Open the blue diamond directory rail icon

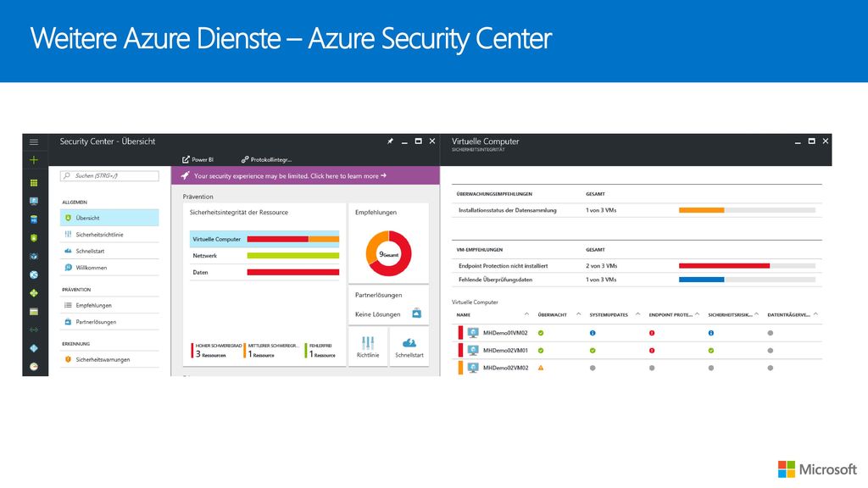tap(34, 348)
